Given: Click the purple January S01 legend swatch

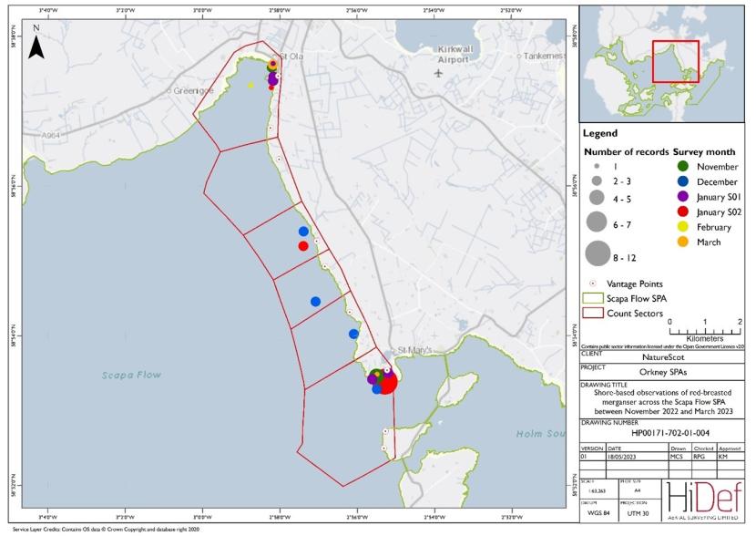Looking at the screenshot, I should coord(683,197).
